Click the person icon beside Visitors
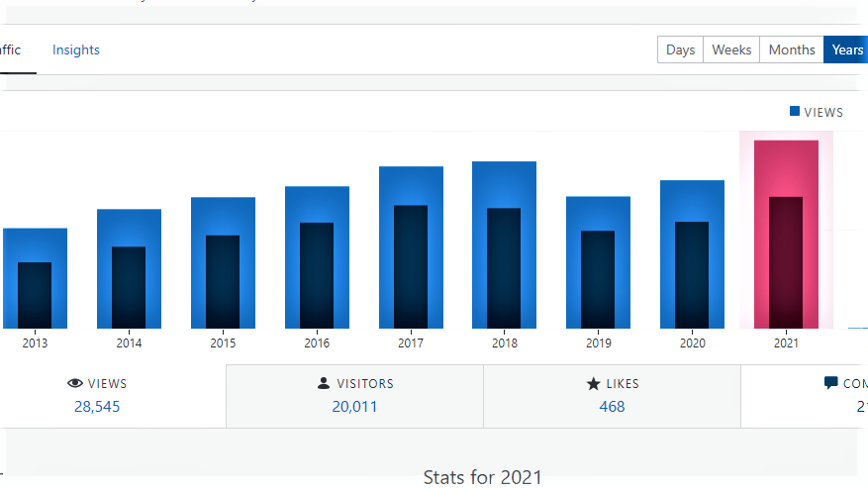The height and width of the screenshot is (489, 868). click(324, 384)
